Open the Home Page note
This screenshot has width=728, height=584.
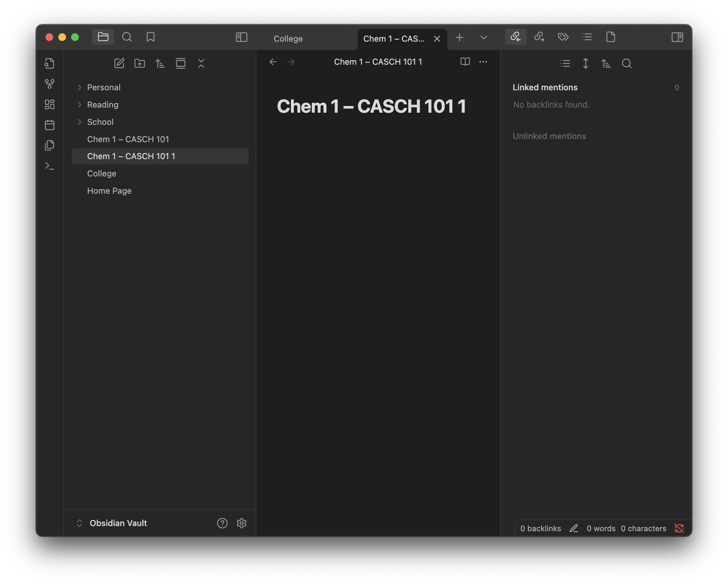tap(109, 191)
